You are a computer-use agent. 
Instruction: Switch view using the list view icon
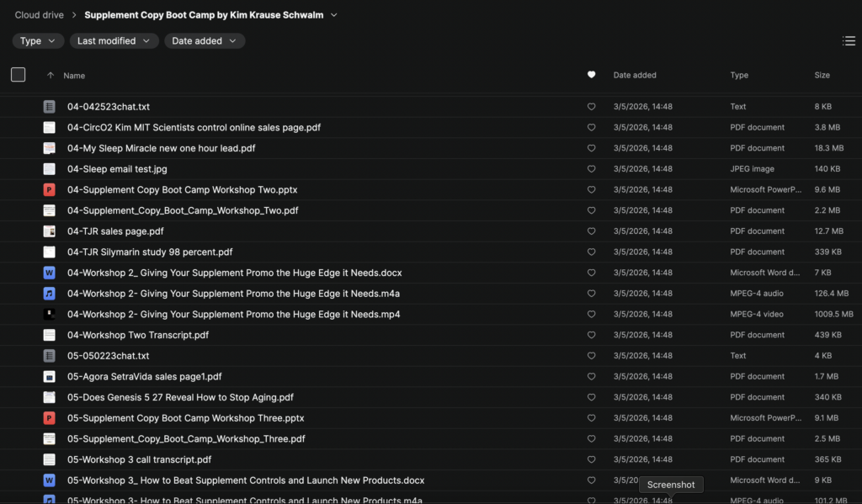coord(849,40)
